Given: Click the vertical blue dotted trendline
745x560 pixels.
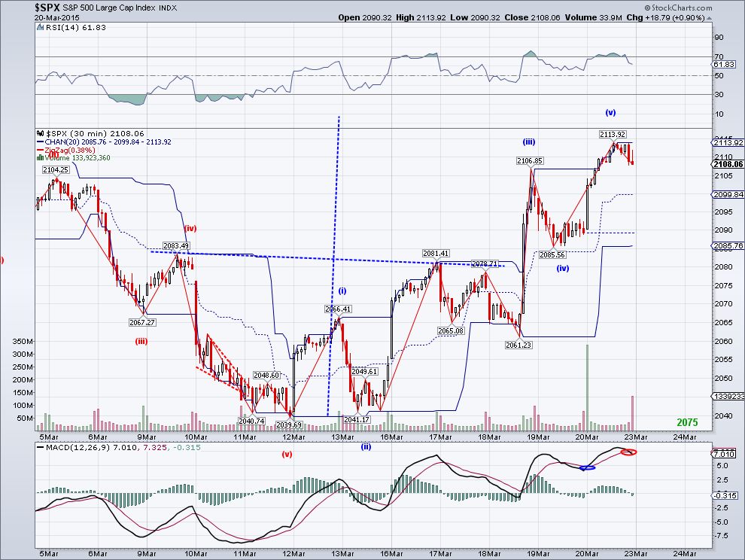Looking at the screenshot, I should tap(333, 266).
